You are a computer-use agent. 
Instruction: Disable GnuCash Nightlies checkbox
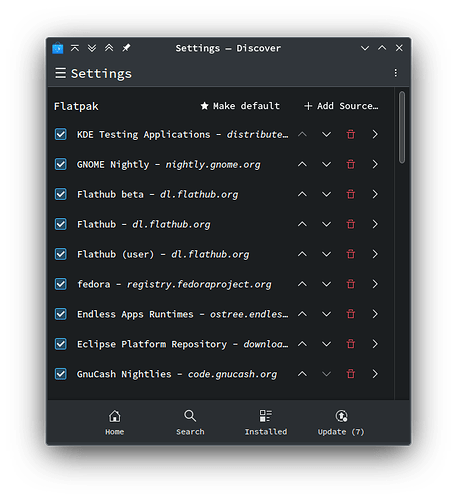(x=61, y=374)
